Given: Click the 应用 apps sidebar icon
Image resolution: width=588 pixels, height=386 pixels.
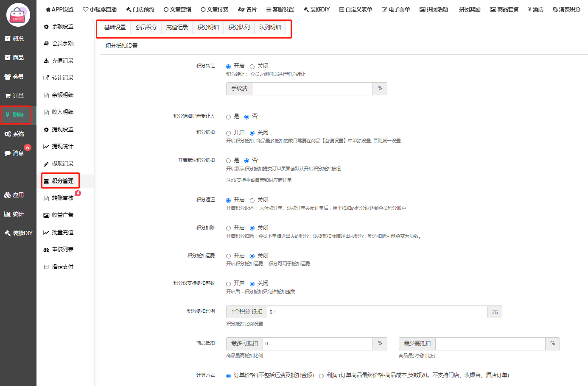Looking at the screenshot, I should click(x=8, y=195).
